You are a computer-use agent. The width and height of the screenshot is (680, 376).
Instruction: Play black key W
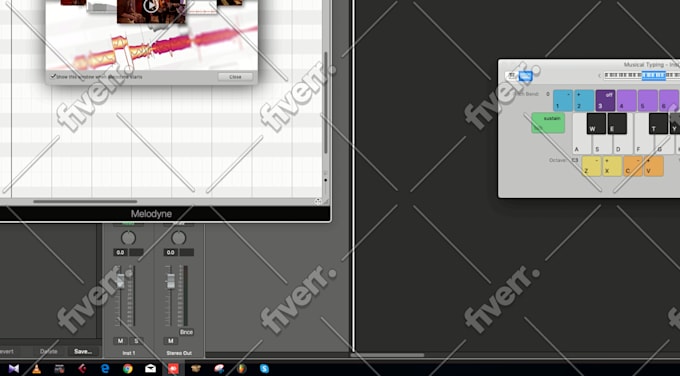(596, 124)
